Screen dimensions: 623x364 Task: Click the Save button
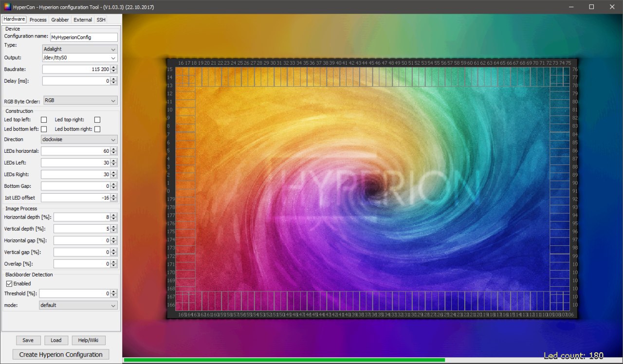[28, 340]
